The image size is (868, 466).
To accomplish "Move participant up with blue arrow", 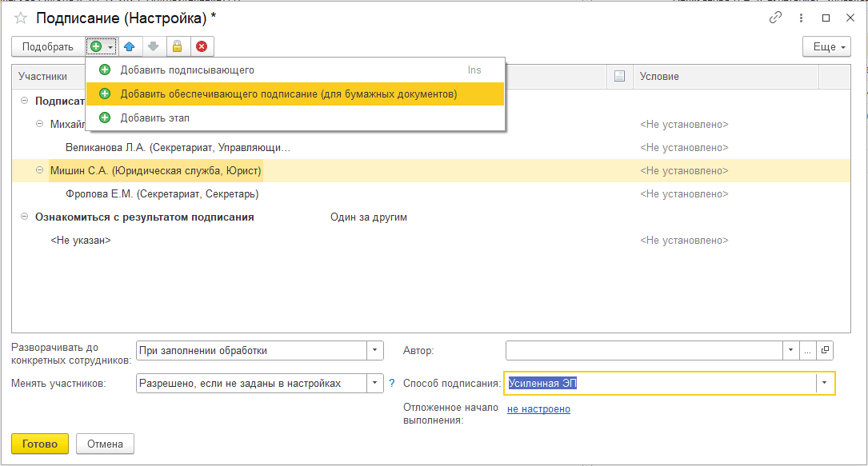I will coord(129,47).
